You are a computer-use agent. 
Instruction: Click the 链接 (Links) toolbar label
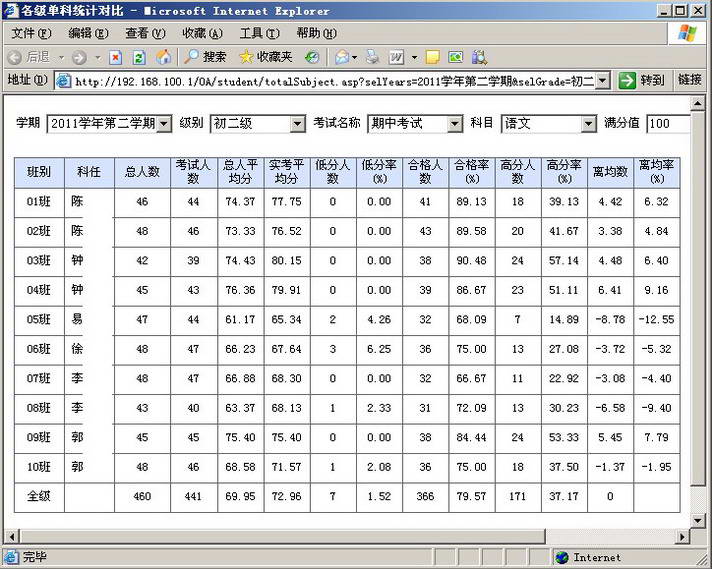pyautogui.click(x=690, y=80)
